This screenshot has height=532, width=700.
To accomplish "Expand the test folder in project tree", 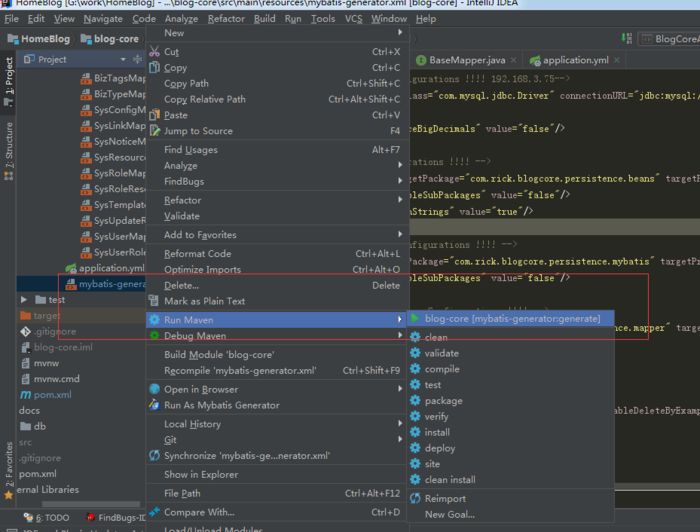I will tap(25, 299).
